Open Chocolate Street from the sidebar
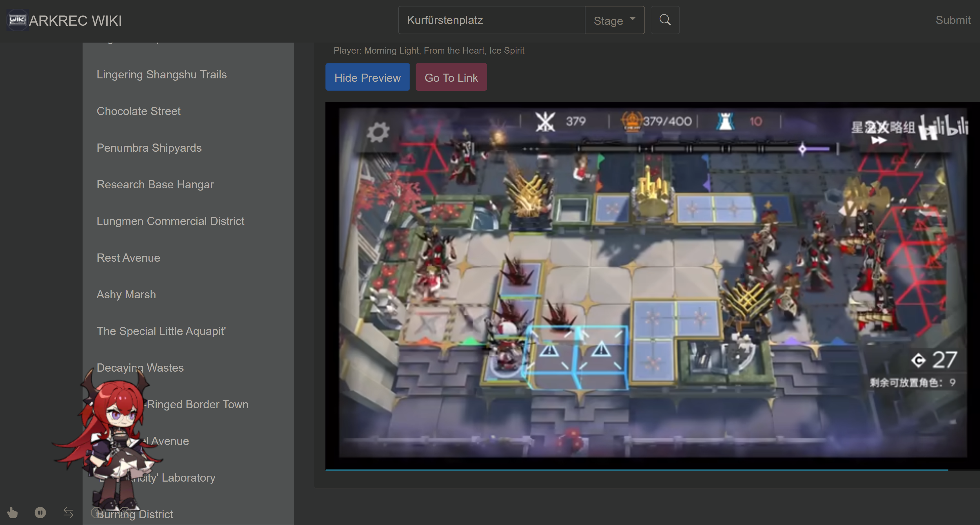Screen dimensions: 980x525 coord(138,111)
